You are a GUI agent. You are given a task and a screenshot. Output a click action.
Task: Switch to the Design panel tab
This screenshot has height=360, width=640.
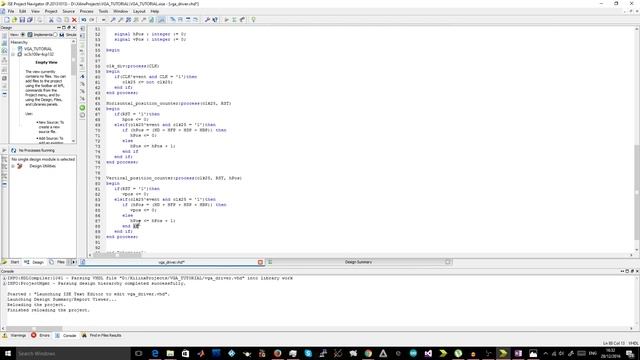[34, 262]
